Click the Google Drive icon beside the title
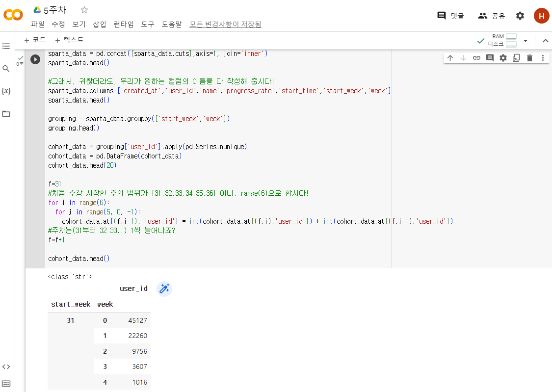The height and width of the screenshot is (392, 552). pyautogui.click(x=37, y=10)
